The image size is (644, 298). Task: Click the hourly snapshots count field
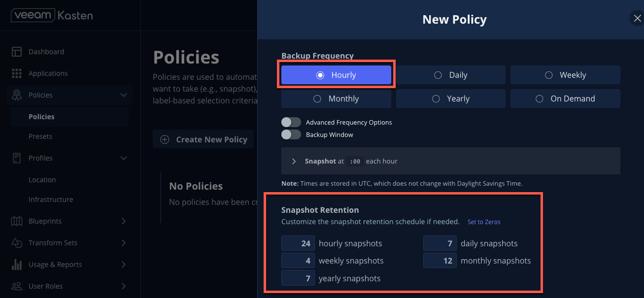point(298,243)
